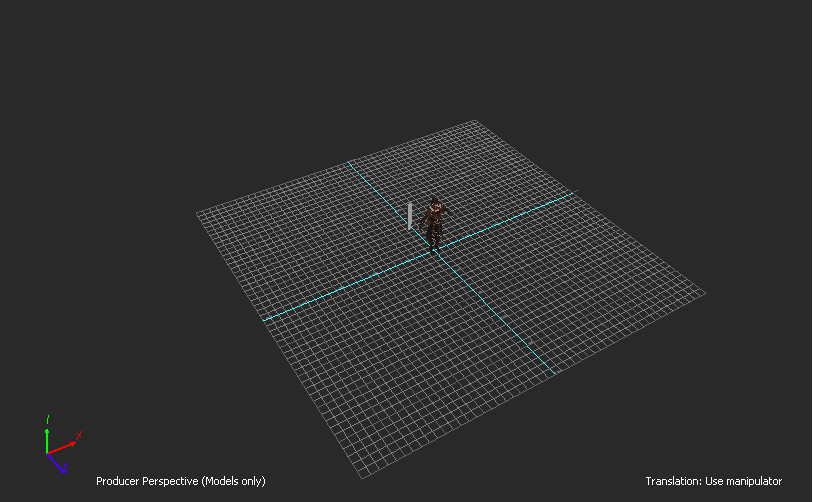The height and width of the screenshot is (502, 813).
Task: Click the gray vertical bar beside the model
Action: [x=410, y=216]
